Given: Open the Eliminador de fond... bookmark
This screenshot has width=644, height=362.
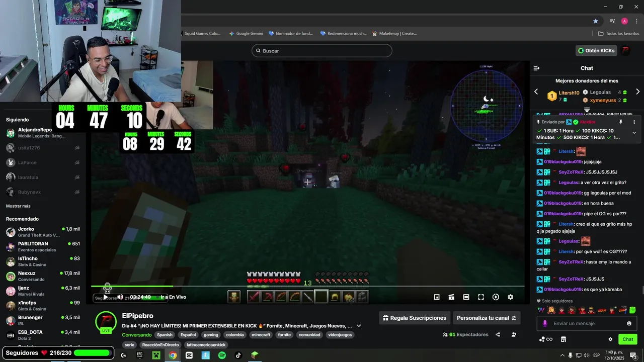Looking at the screenshot, I should click(x=291, y=34).
